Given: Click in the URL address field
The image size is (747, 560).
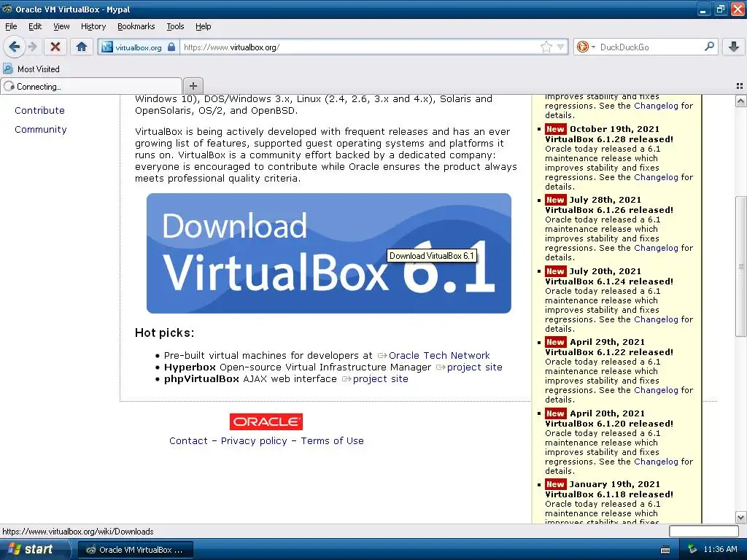Looking at the screenshot, I should tap(360, 47).
